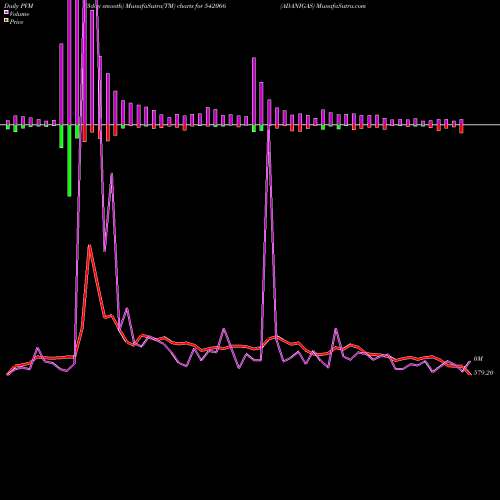Click the Price legend color swatch

(x=6, y=21)
